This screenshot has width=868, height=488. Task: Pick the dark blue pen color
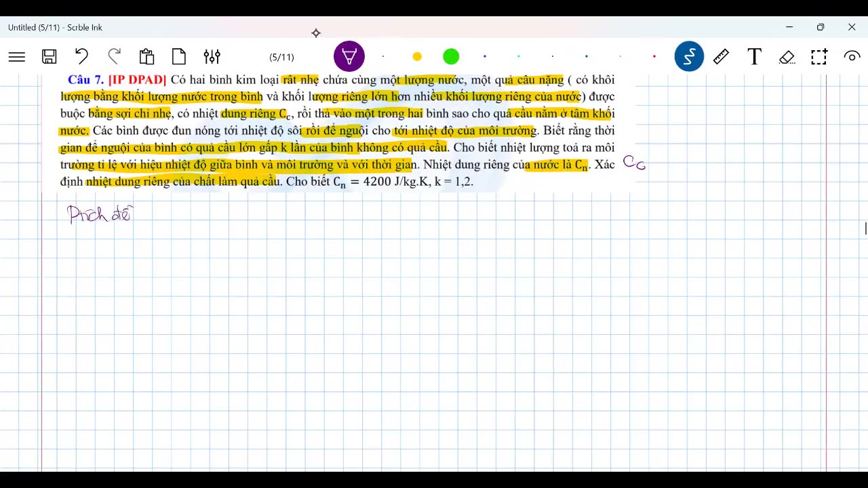pos(485,56)
